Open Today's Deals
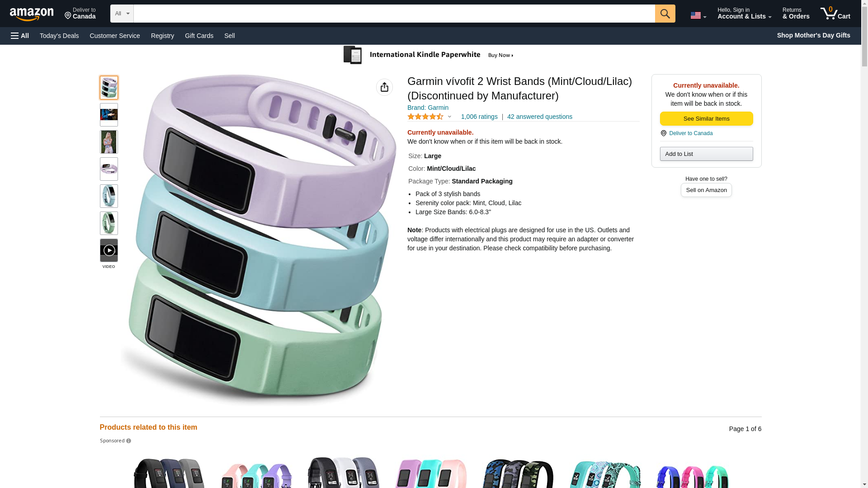The width and height of the screenshot is (868, 488). (59, 36)
